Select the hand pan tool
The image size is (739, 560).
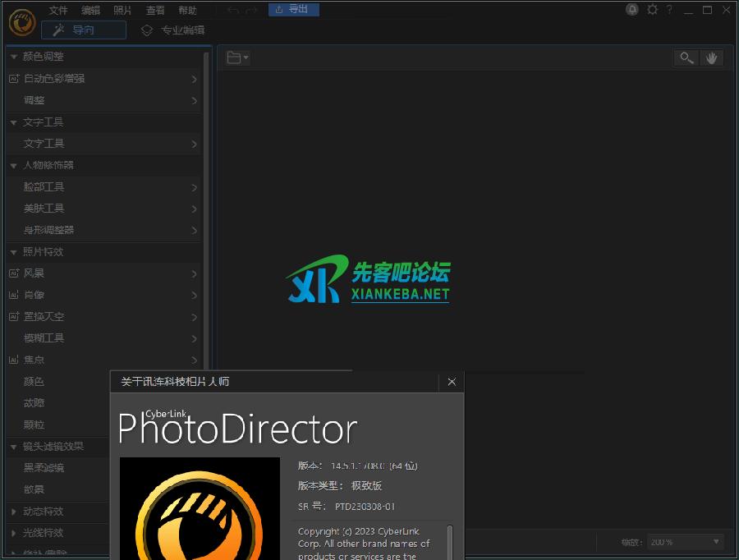(x=712, y=57)
